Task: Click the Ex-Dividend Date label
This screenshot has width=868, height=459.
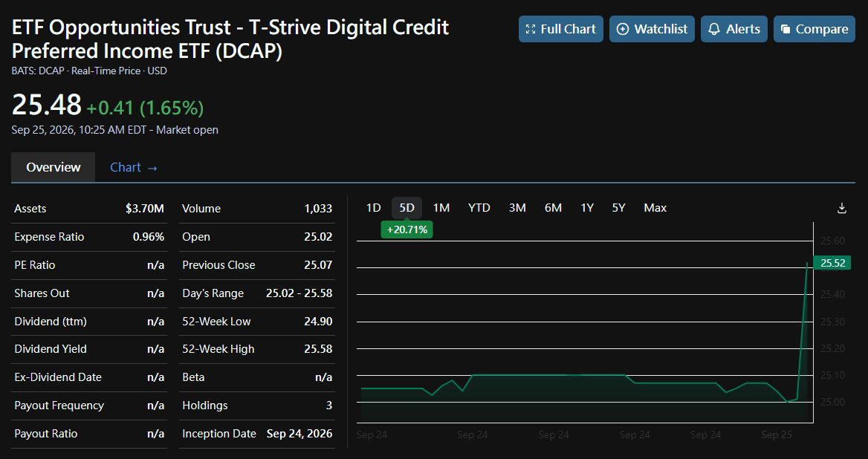Action: point(58,377)
